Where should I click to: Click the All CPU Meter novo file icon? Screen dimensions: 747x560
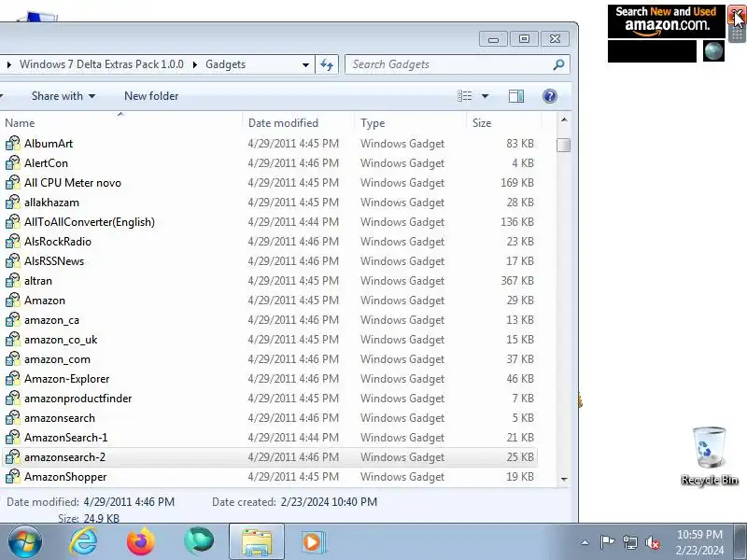tap(13, 182)
